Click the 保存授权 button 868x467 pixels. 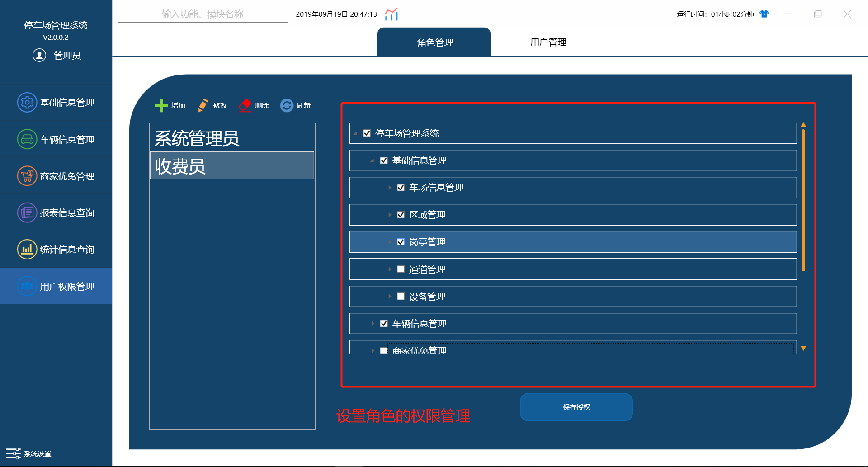coord(576,407)
